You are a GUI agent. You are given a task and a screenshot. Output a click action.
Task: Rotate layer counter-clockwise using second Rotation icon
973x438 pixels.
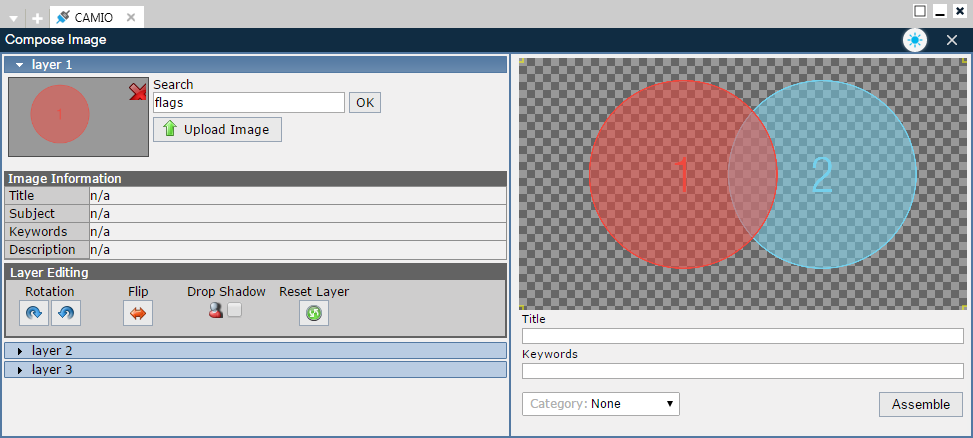(65, 313)
